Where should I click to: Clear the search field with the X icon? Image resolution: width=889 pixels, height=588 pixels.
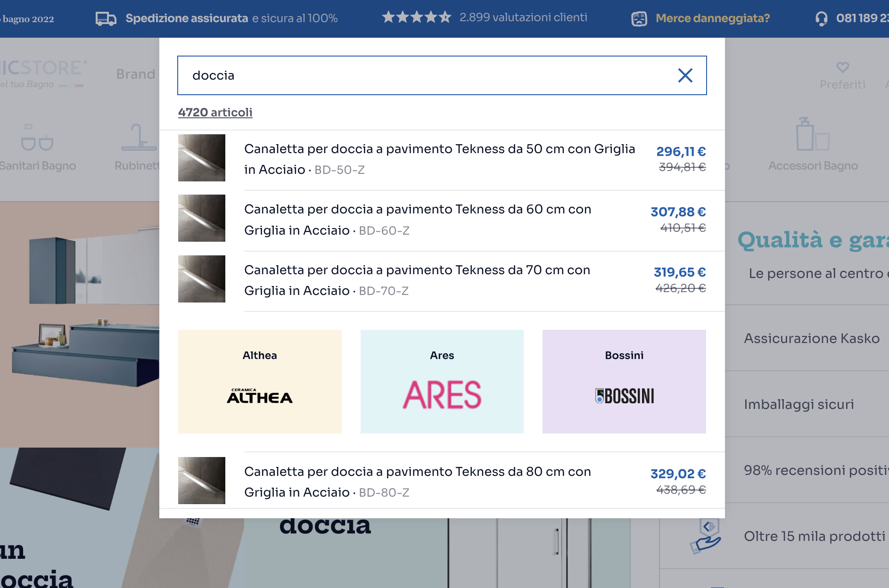pos(685,75)
